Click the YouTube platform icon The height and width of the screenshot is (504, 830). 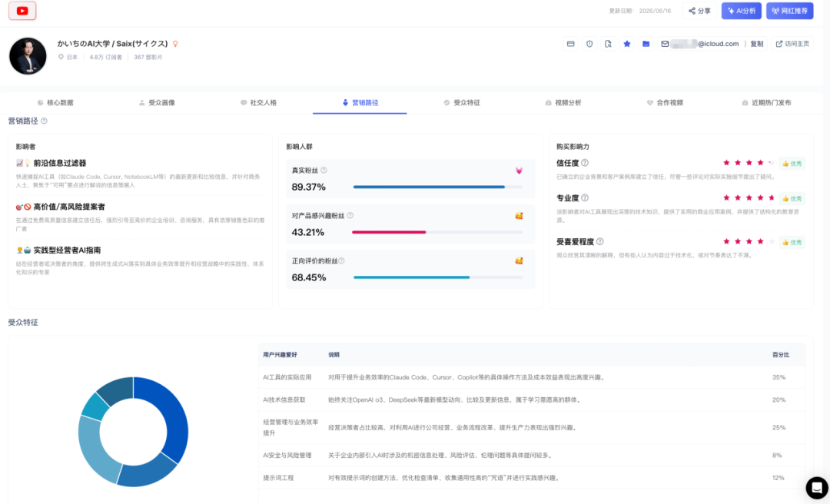pos(22,11)
